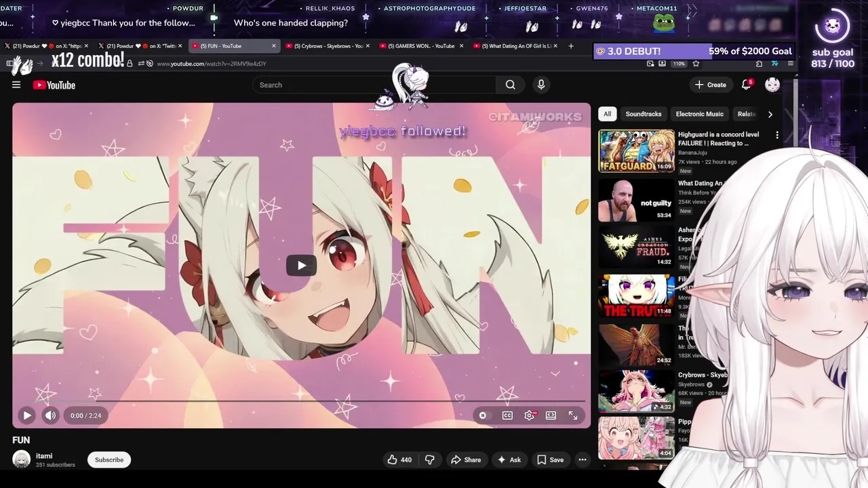This screenshot has width=868, height=488.
Task: Open the 4:04 pink-haired video thumbnail
Action: [636, 438]
